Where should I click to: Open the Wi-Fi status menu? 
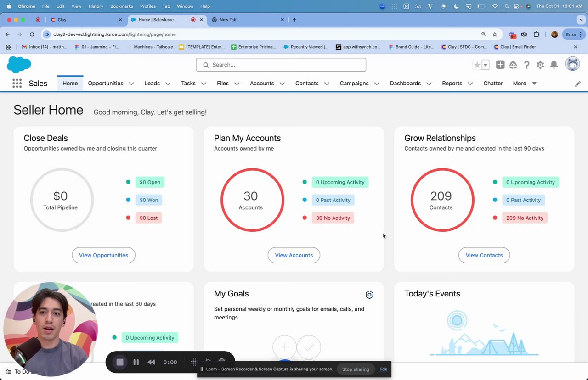tap(495, 6)
